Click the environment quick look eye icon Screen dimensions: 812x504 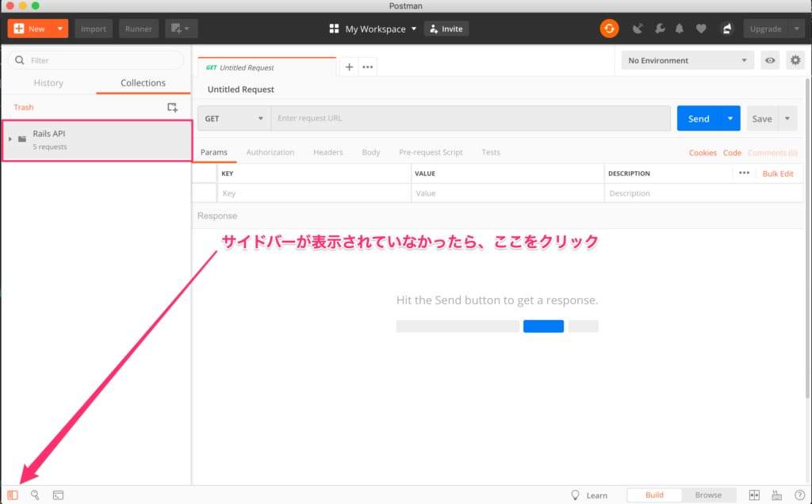pos(769,60)
